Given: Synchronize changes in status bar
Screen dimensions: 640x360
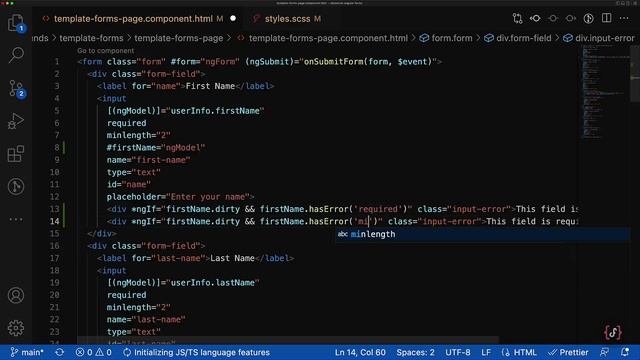Looking at the screenshot, I should [x=60, y=352].
